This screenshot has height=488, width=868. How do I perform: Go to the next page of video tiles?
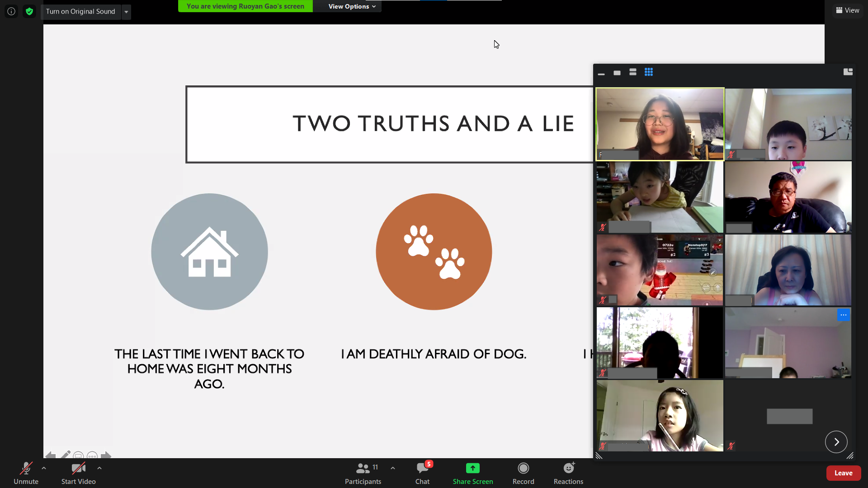pyautogui.click(x=836, y=442)
